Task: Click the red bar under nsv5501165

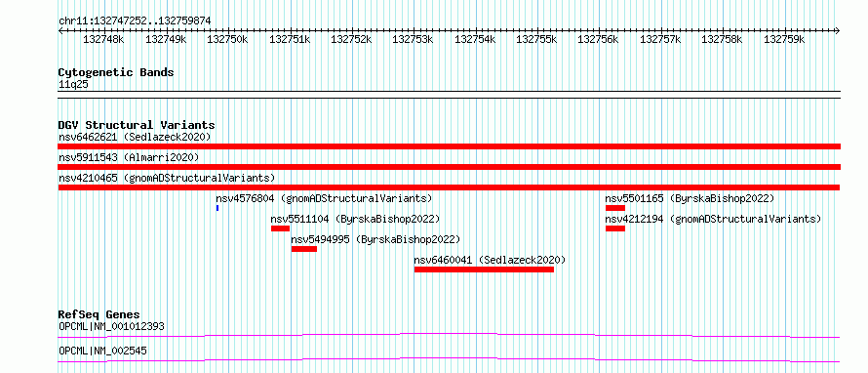Action: [615, 208]
